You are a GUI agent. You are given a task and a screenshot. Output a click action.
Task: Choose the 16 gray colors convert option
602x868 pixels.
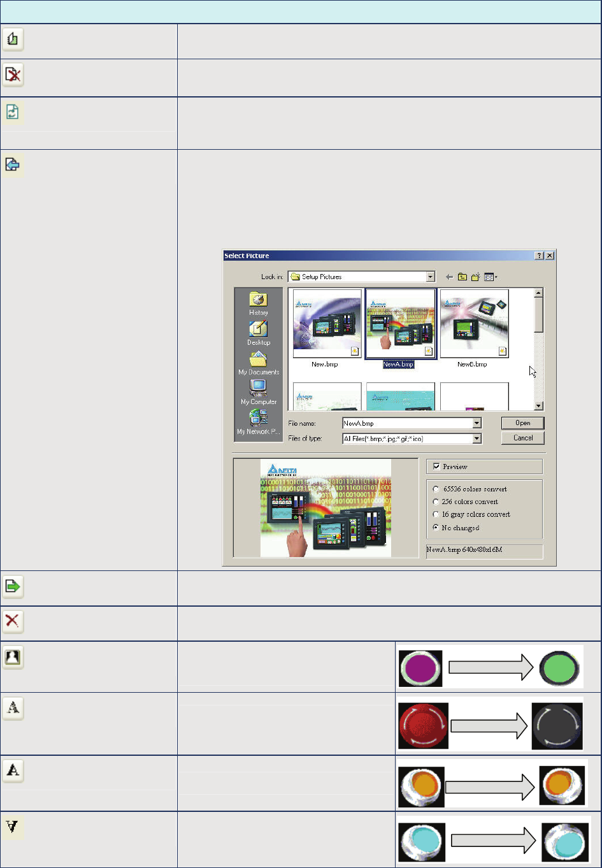click(436, 514)
